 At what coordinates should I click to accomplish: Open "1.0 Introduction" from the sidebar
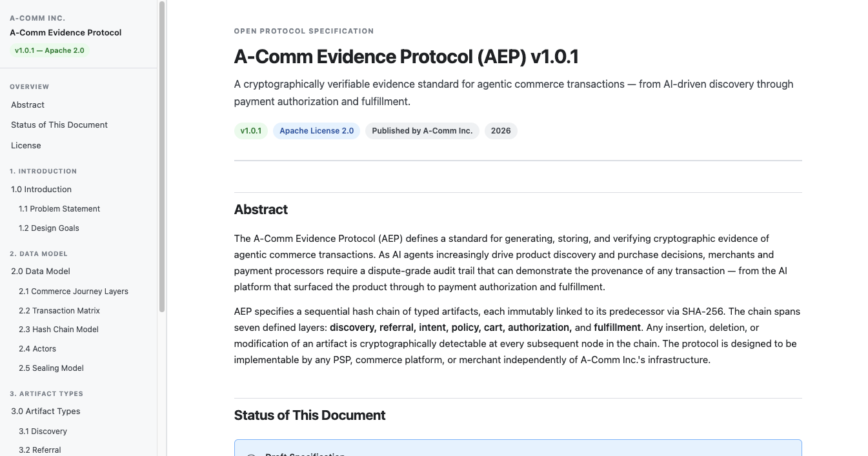(x=41, y=189)
